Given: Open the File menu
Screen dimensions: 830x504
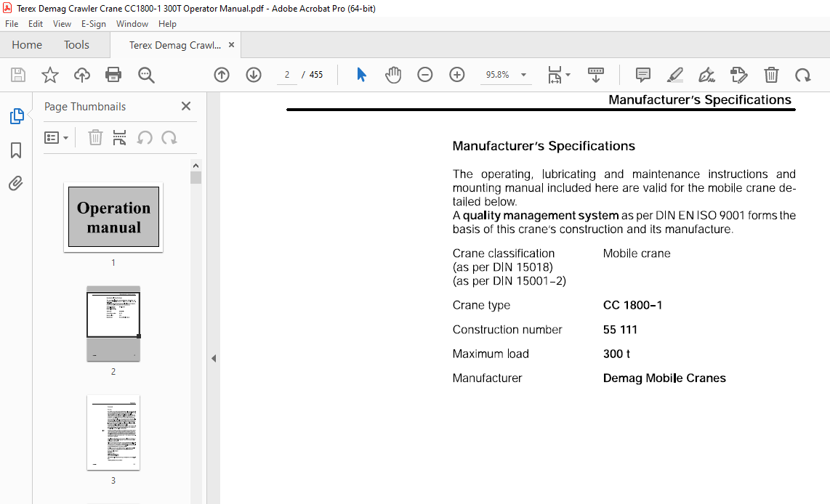Looking at the screenshot, I should [x=12, y=24].
